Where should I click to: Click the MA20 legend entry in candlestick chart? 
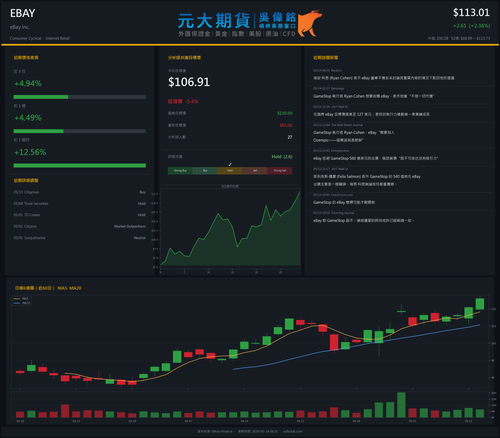22,303
